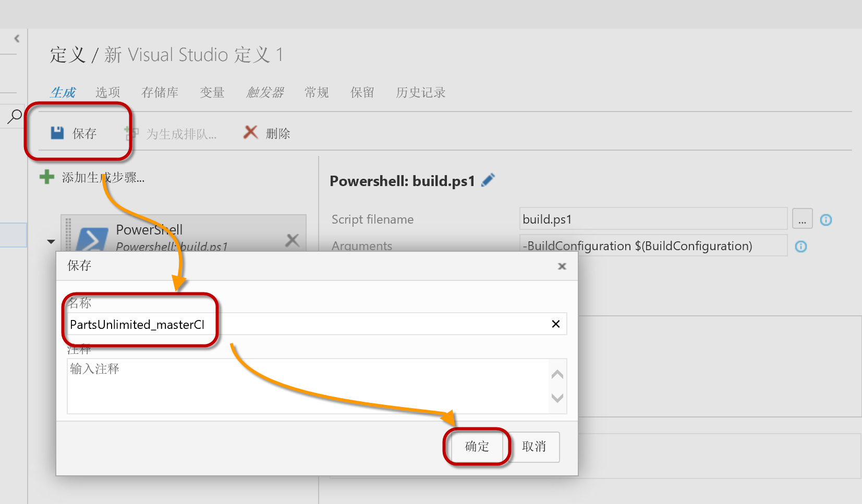The width and height of the screenshot is (862, 504).
Task: Remove the PowerShell step with its X
Action: point(293,240)
